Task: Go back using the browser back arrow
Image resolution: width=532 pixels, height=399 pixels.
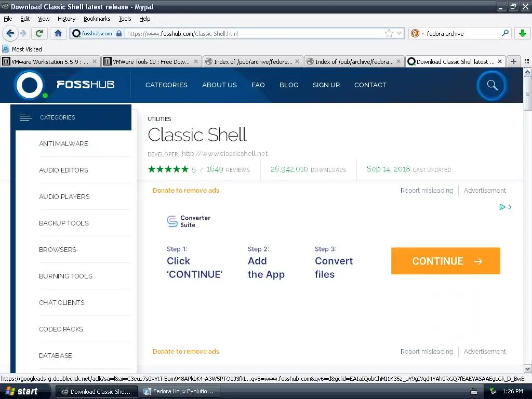Action: click(x=10, y=33)
